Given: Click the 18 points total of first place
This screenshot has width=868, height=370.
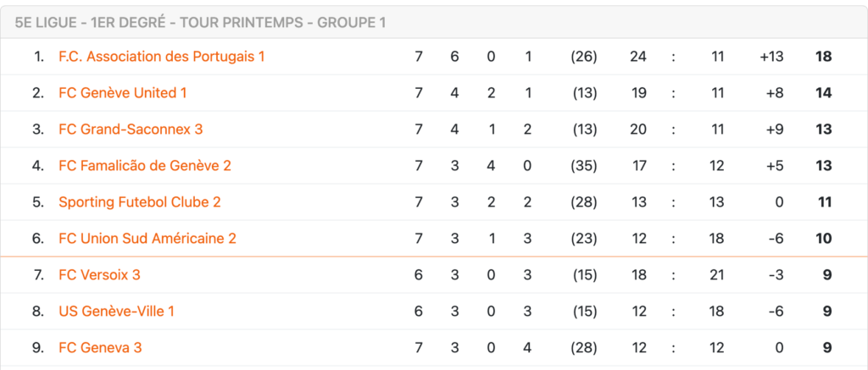Looking at the screenshot, I should 824,57.
